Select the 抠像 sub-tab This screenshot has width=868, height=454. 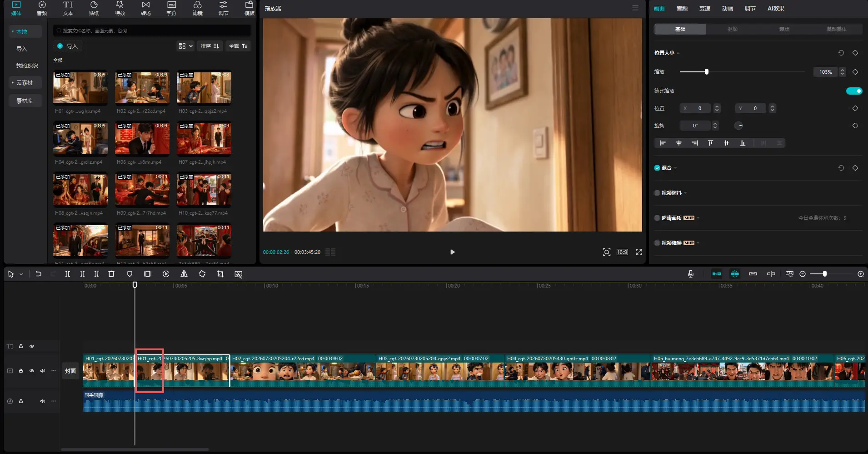point(733,29)
